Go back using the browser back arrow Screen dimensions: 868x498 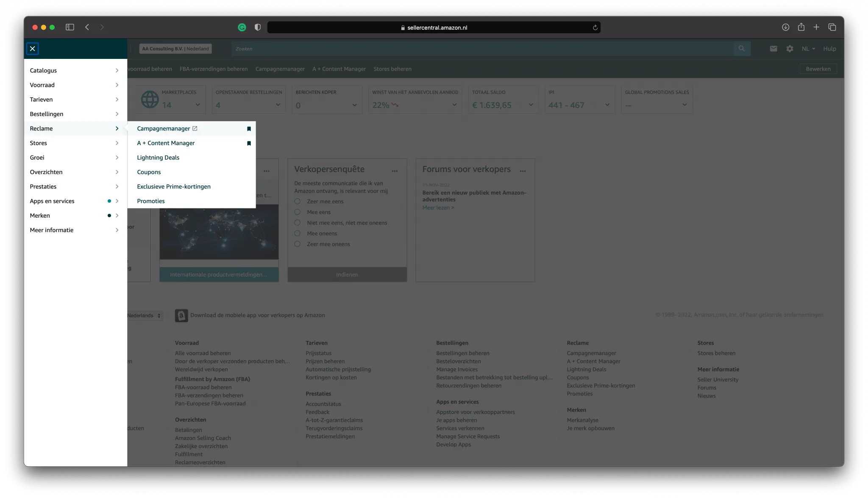(87, 27)
